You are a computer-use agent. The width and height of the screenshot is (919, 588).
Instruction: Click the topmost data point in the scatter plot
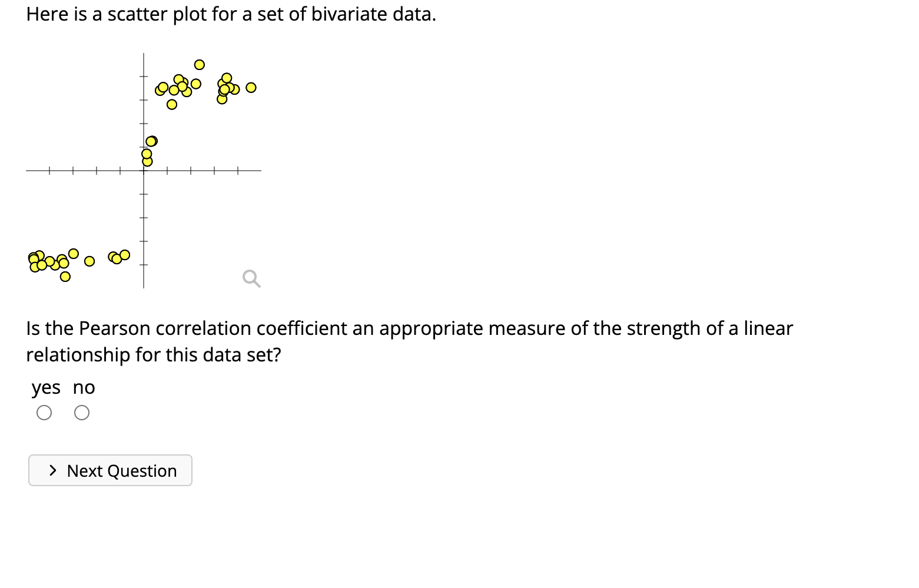(200, 65)
